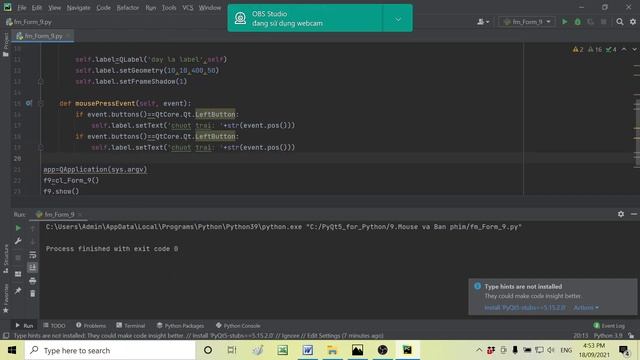Click Install PyQt5-stubs link in popup

524,307
